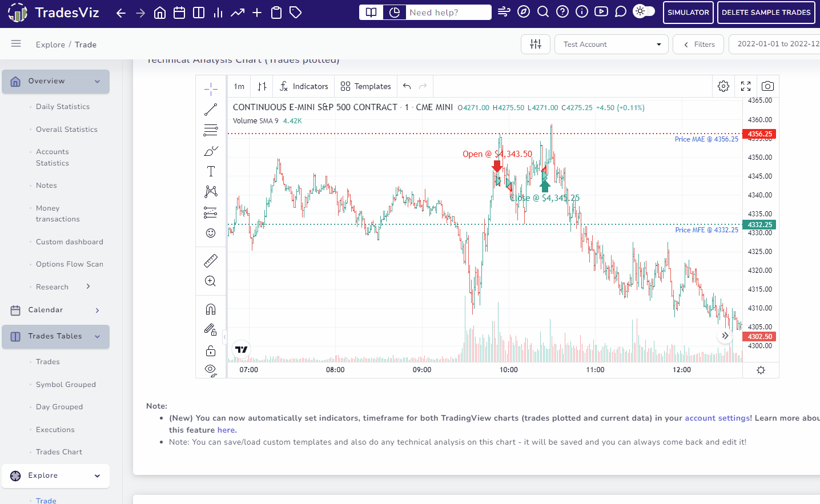Select the crosshair cursor tool
820x504 pixels.
tap(211, 89)
